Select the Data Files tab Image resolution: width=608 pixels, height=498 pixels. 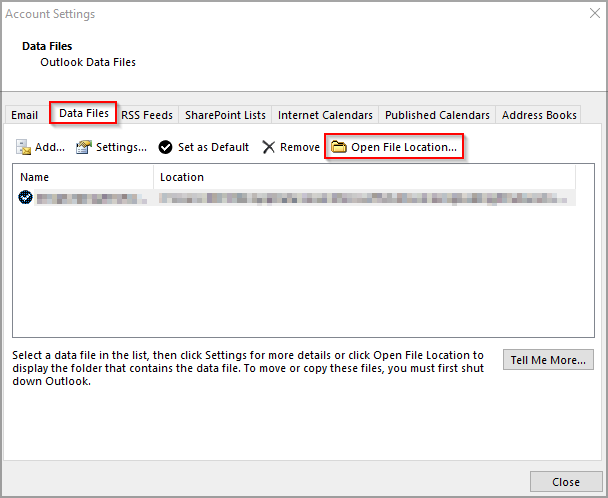[x=83, y=113]
